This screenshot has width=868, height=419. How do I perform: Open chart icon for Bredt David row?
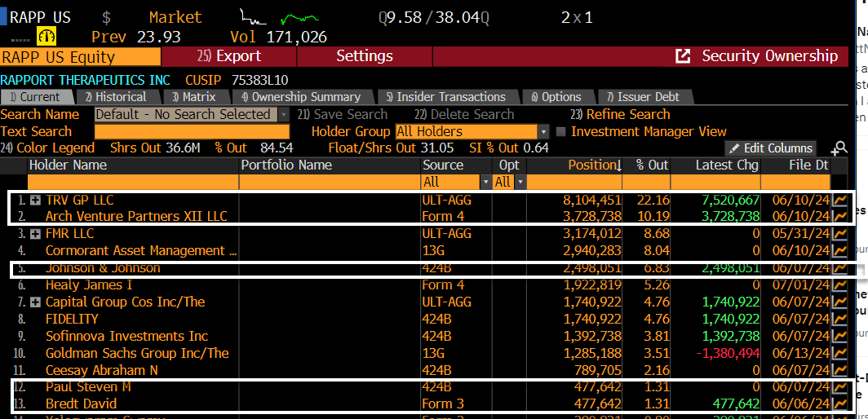click(x=839, y=404)
